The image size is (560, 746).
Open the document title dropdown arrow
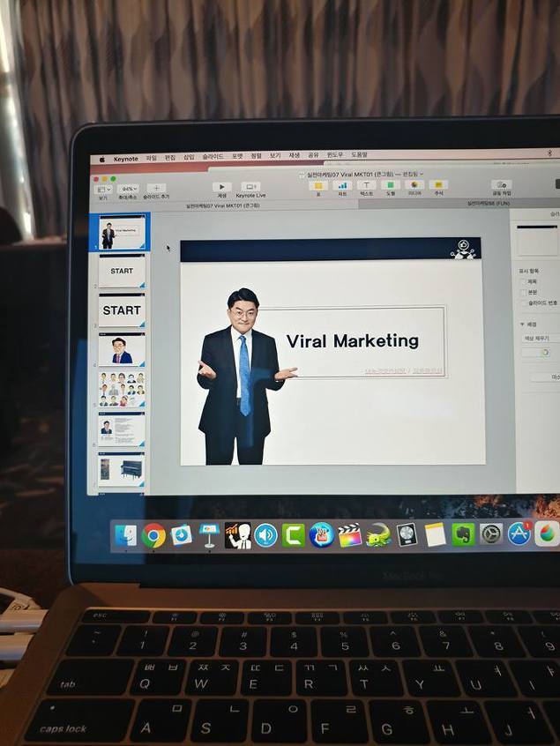click(422, 174)
